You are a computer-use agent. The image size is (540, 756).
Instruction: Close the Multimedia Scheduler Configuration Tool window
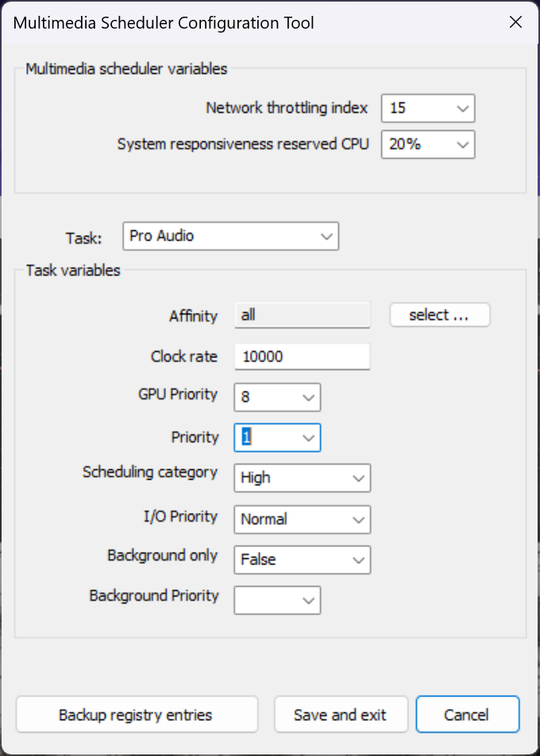tap(516, 23)
